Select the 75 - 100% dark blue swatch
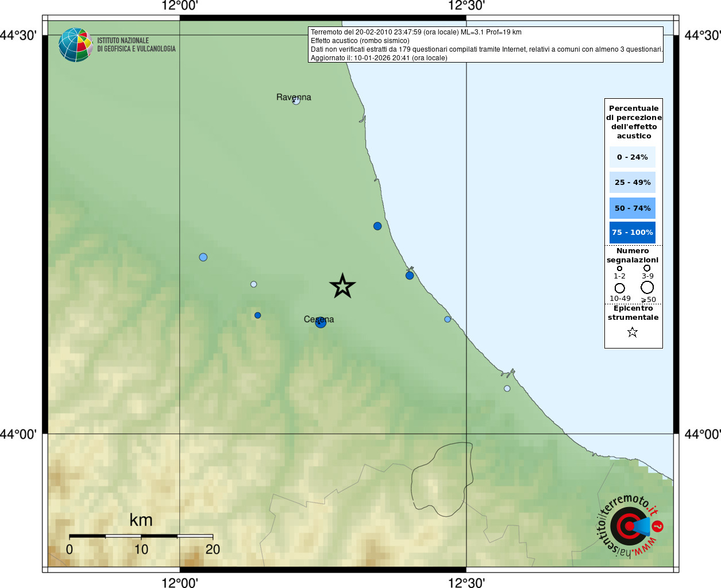This screenshot has width=721, height=588. [x=632, y=233]
